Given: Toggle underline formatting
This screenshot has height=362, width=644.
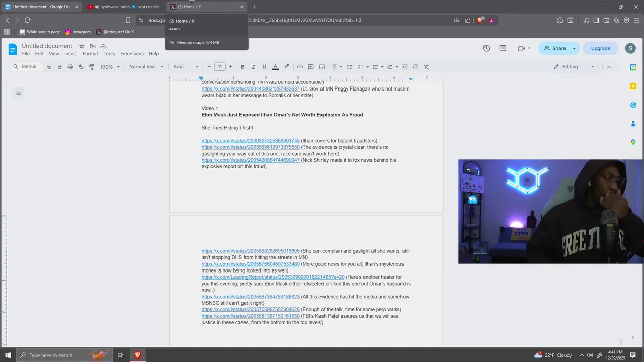Looking at the screenshot, I should (264, 67).
